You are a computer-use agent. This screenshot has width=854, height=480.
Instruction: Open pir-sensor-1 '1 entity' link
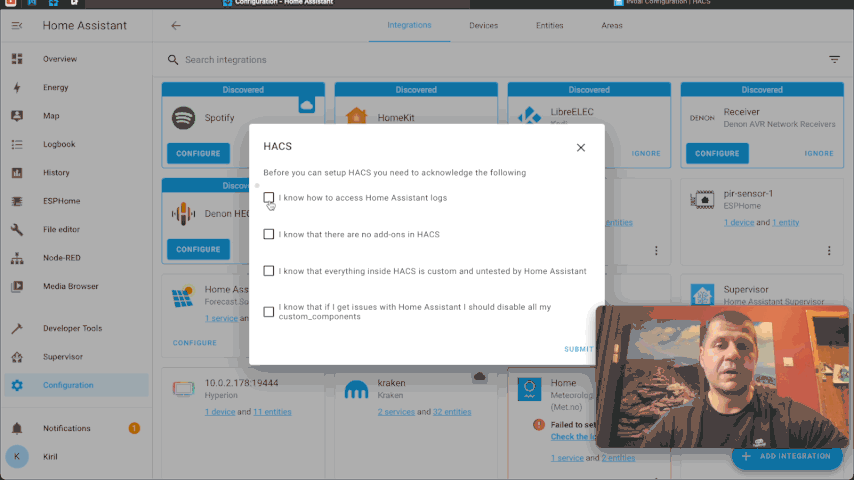(785, 222)
